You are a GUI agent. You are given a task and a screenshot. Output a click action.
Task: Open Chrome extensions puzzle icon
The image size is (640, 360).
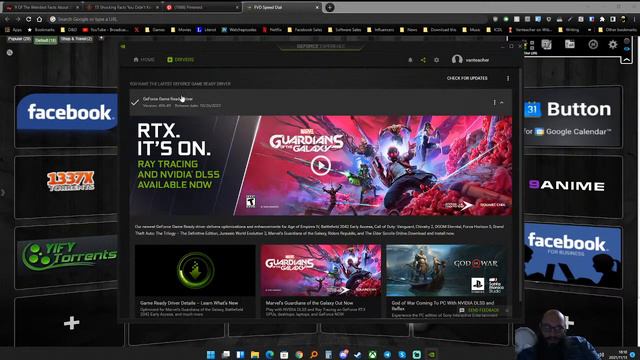[x=602, y=19]
